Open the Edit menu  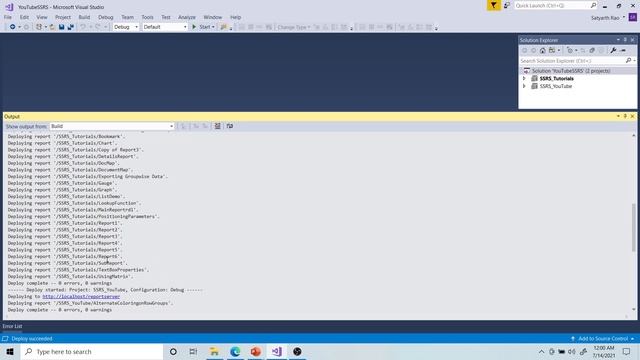coord(24,17)
